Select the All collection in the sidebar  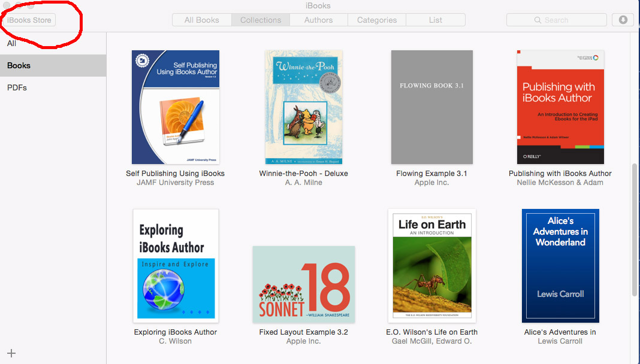(x=53, y=43)
